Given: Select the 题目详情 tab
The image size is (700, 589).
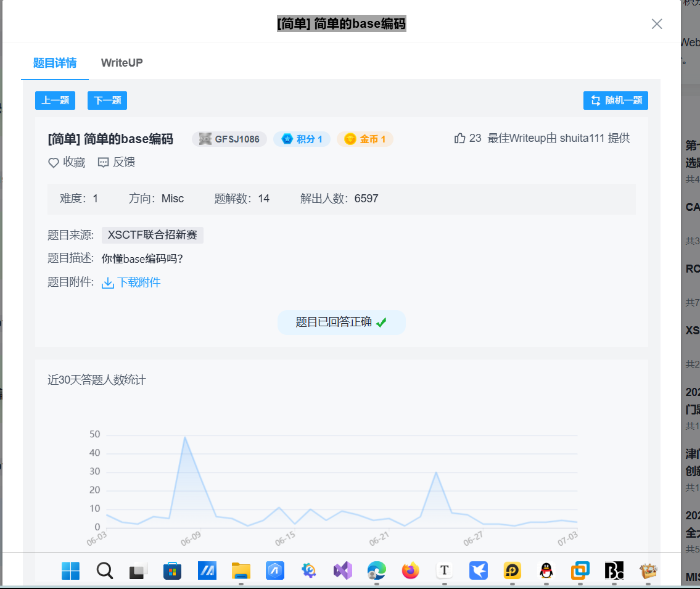Looking at the screenshot, I should coord(54,62).
